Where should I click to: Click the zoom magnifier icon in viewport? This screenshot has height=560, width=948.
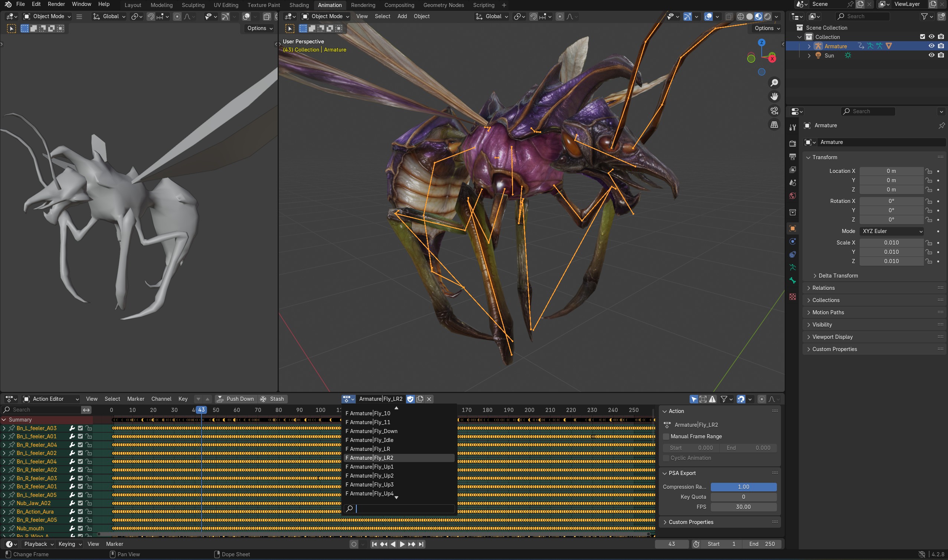click(774, 83)
